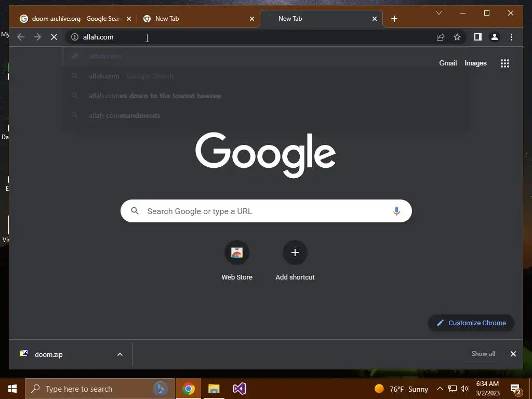Close the active New Tab
This screenshot has width=532, height=399.
(x=375, y=19)
